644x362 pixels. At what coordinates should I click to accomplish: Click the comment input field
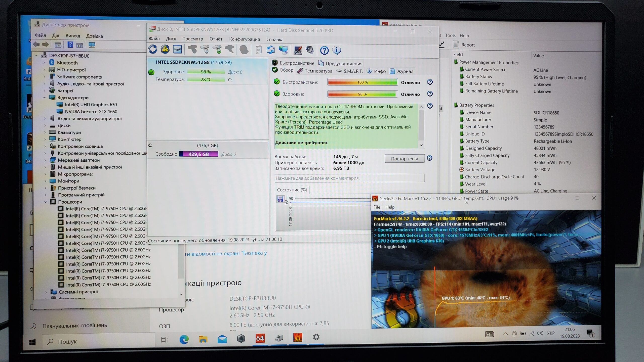point(349,178)
